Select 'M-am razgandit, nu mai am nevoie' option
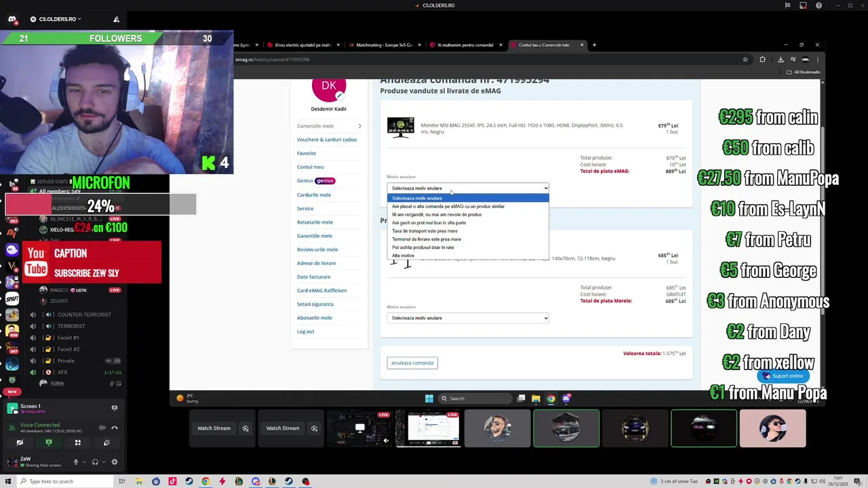 (x=468, y=215)
